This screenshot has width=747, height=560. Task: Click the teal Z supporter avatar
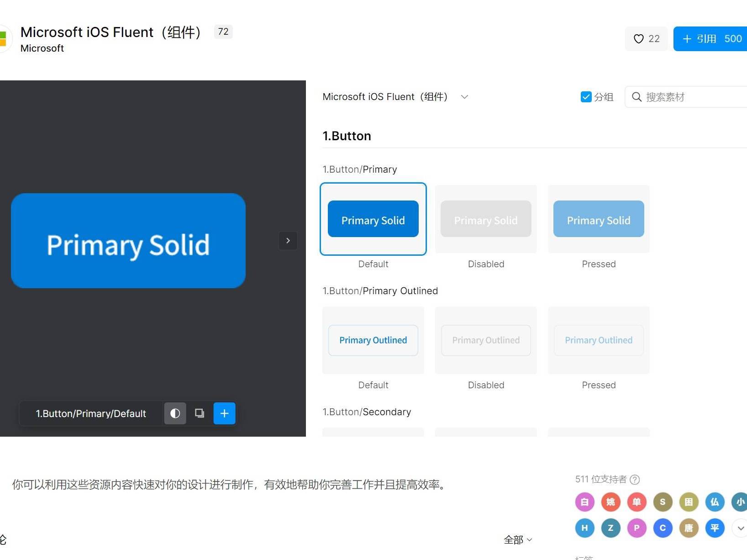coord(610,528)
